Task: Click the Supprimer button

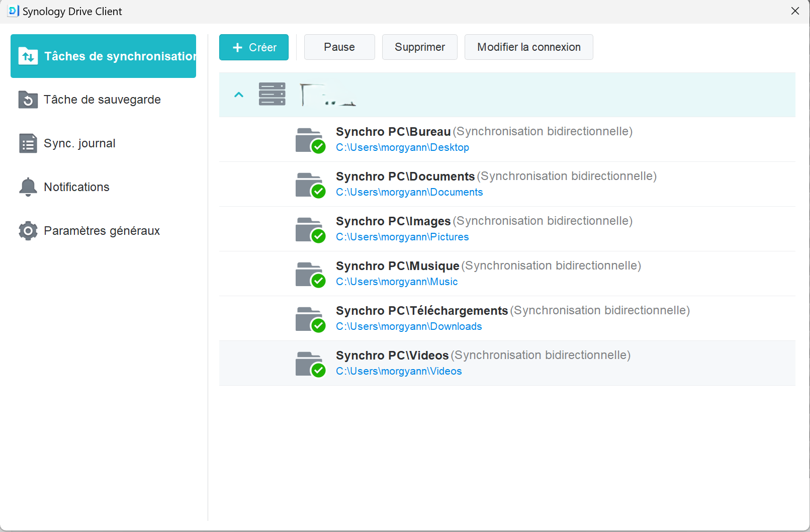Action: tap(420, 47)
